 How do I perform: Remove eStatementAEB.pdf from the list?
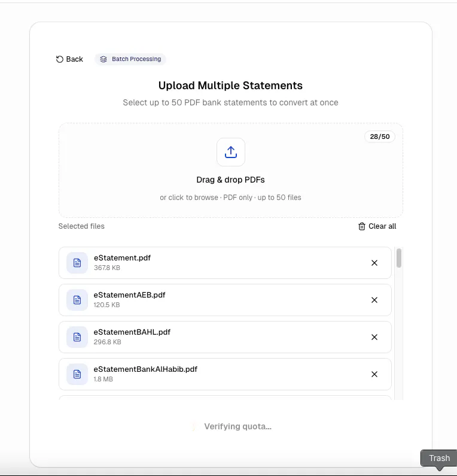[x=374, y=300]
